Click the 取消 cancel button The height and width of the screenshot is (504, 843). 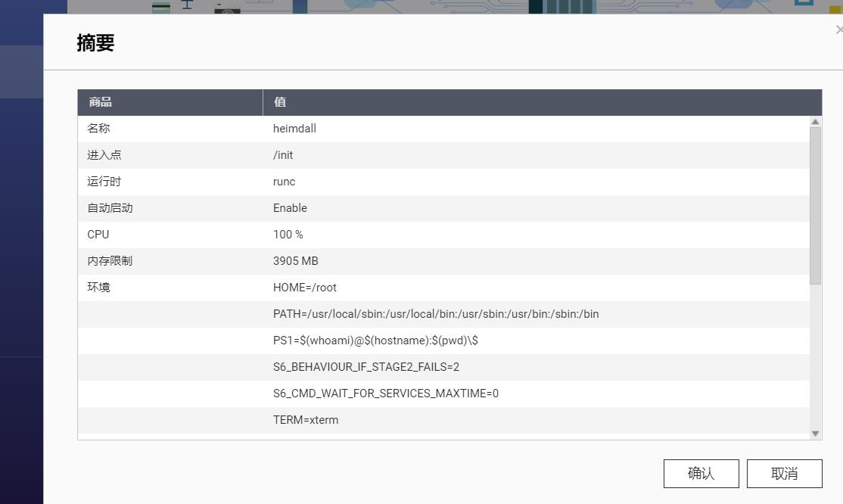coord(785,473)
